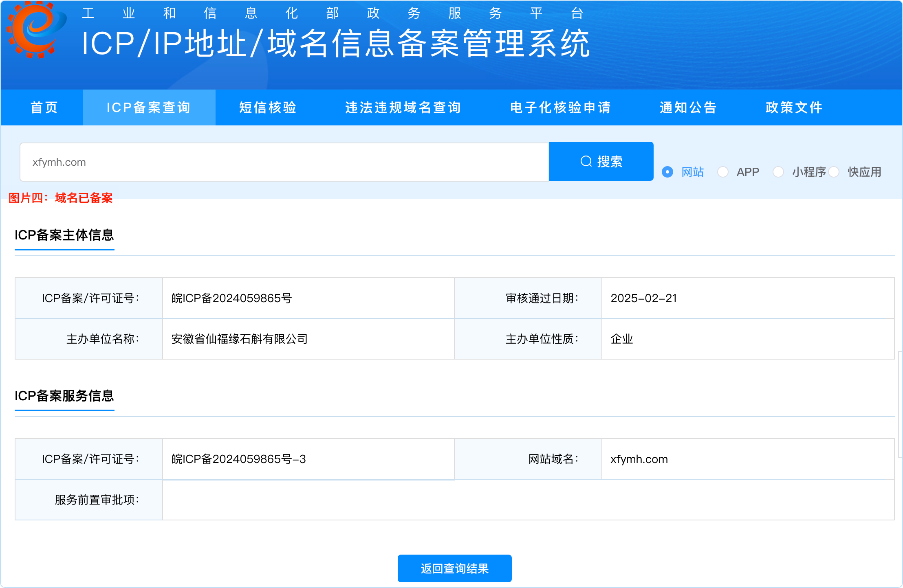Open the 通知公告 tab

tap(688, 108)
